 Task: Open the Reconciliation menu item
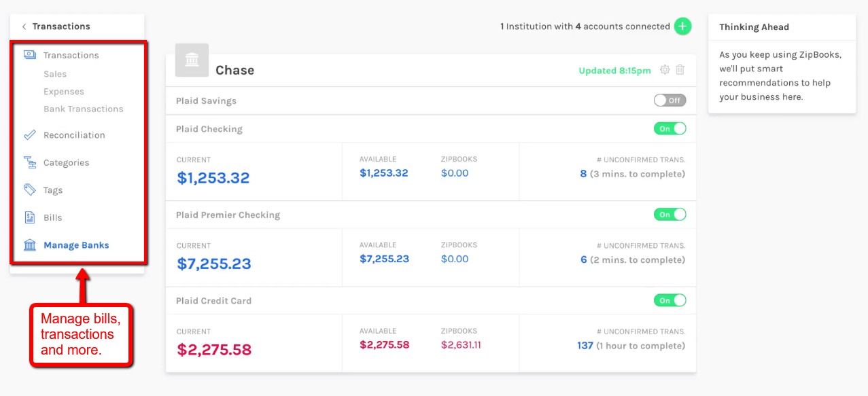point(74,135)
